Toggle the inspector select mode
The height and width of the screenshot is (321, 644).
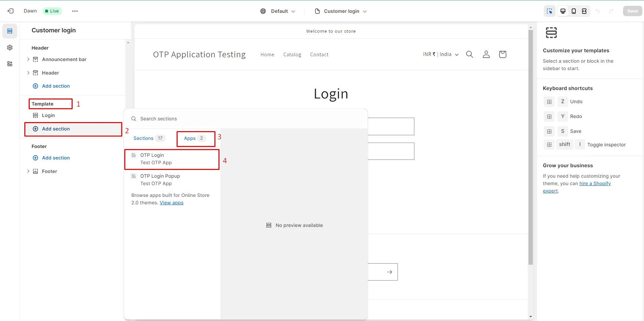[549, 11]
